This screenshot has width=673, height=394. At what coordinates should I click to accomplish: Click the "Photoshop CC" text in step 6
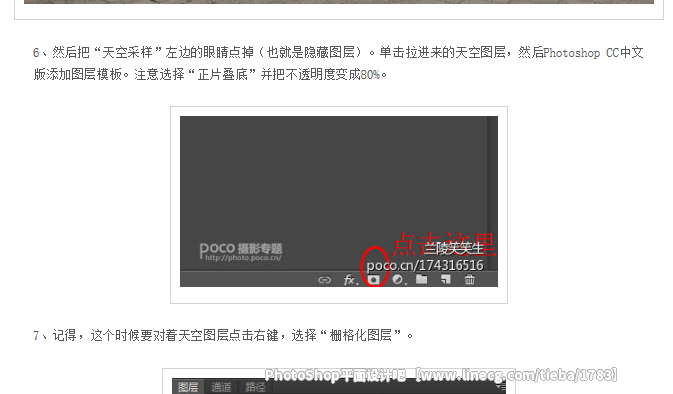(x=581, y=53)
